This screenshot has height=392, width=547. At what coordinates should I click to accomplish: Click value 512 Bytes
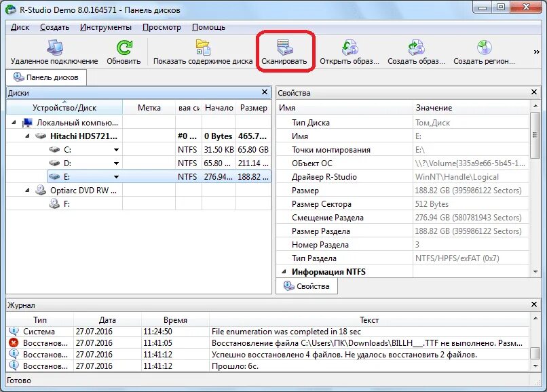pos(432,204)
